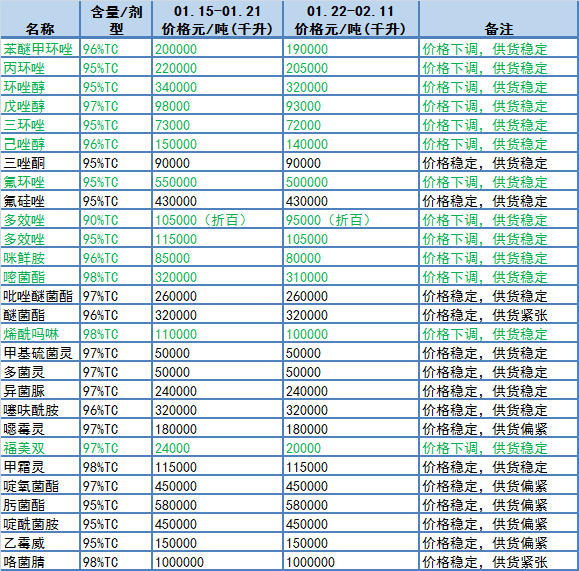Click the 戊唑醇 97%TC cell
The image size is (579, 571).
(x=116, y=106)
